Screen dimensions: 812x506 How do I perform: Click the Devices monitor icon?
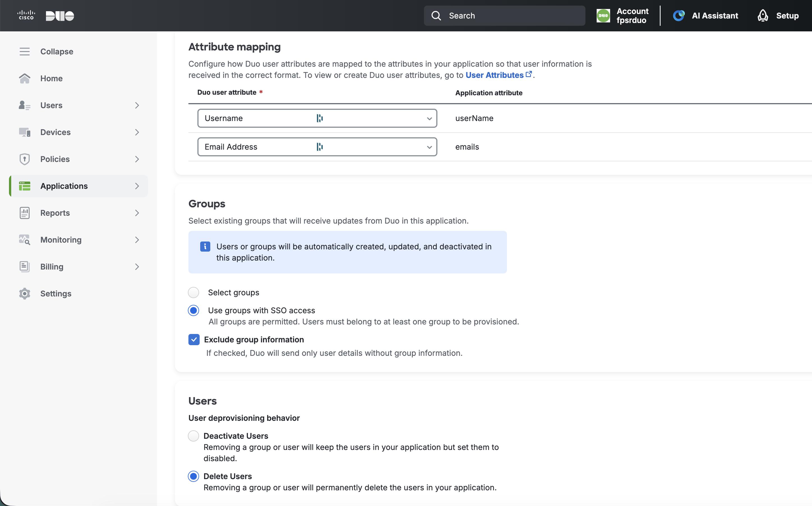(24, 132)
